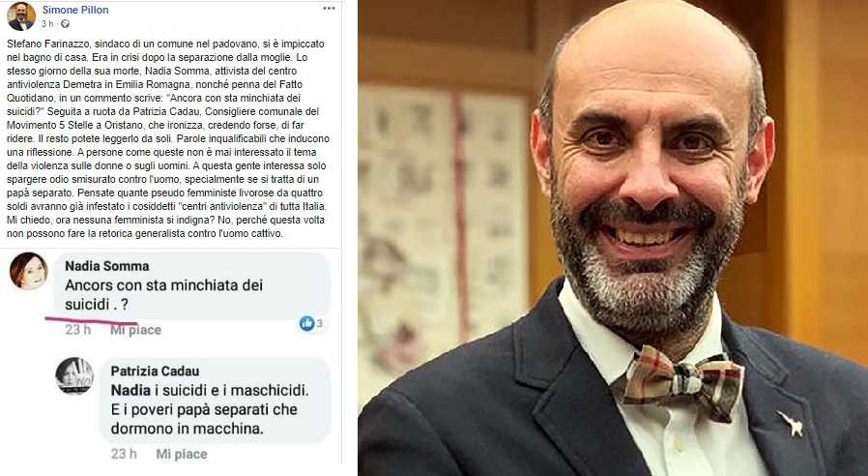Viewport: 868px width, 476px height.
Task: Like Nadia Somma's comment with Mi piace
Action: [135, 330]
